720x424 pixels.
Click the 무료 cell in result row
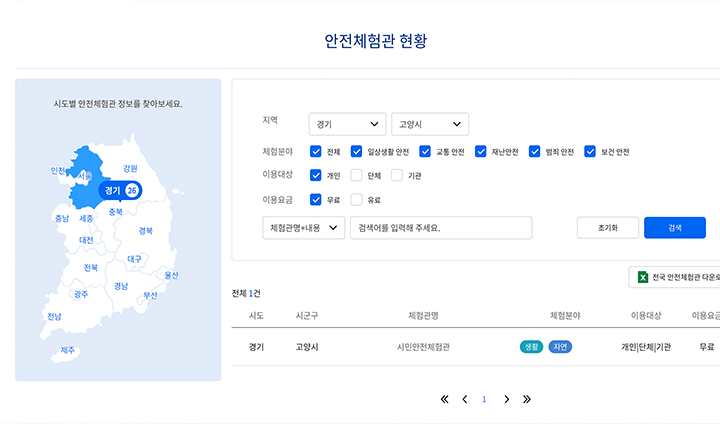707,347
